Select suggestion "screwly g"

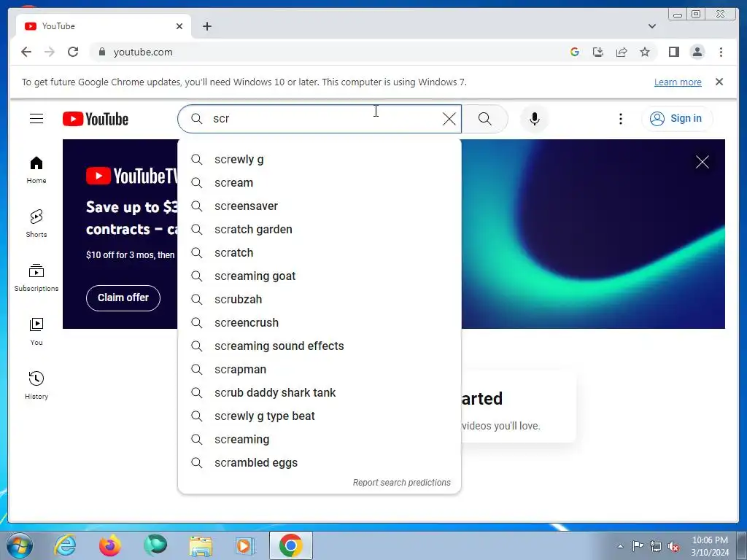coord(320,160)
